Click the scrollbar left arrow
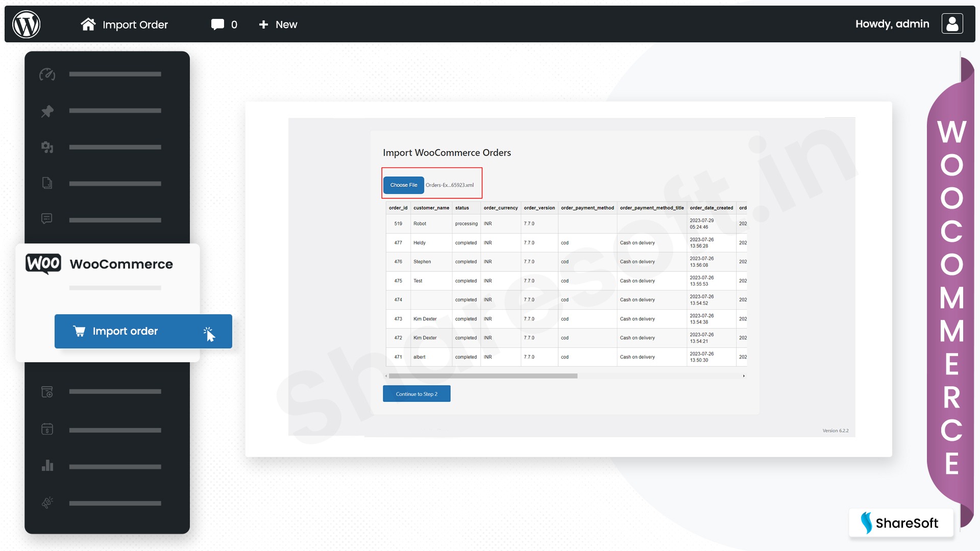The image size is (980, 551). pos(386,376)
